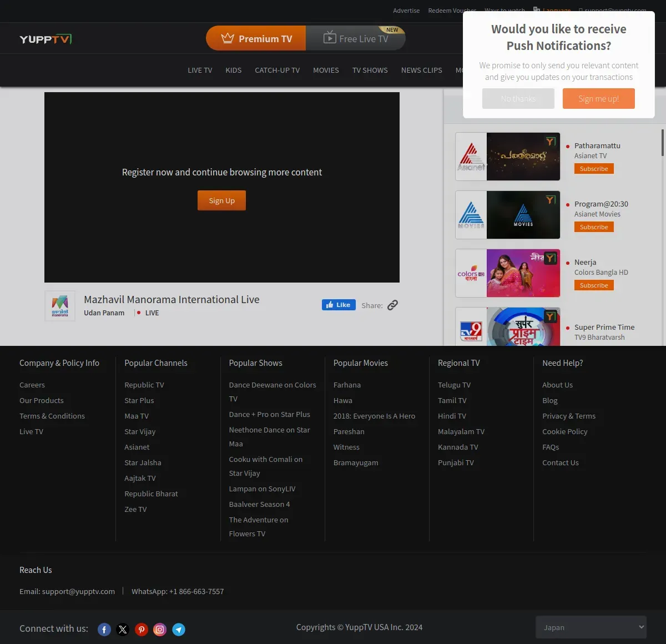This screenshot has width=666, height=644.
Task: Click Facebook Like button
Action: tap(339, 305)
